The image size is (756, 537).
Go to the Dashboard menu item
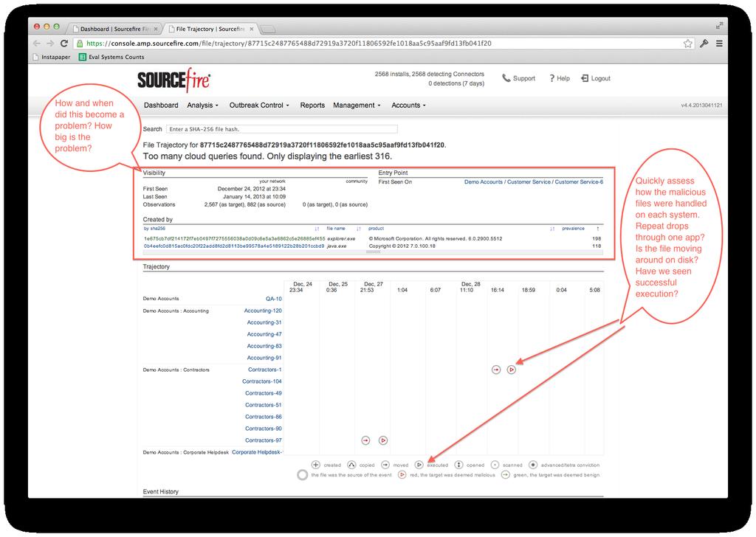[x=161, y=105]
